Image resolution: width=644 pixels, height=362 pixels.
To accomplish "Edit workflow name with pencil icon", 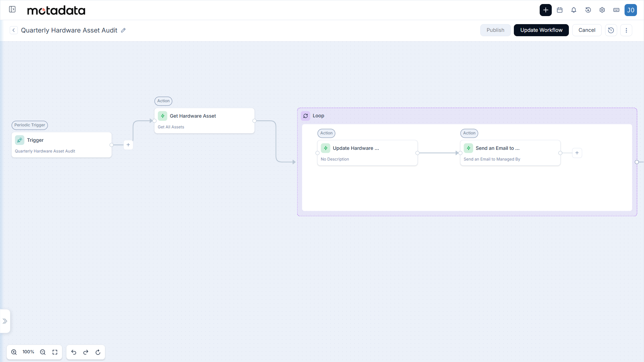I will point(123,30).
